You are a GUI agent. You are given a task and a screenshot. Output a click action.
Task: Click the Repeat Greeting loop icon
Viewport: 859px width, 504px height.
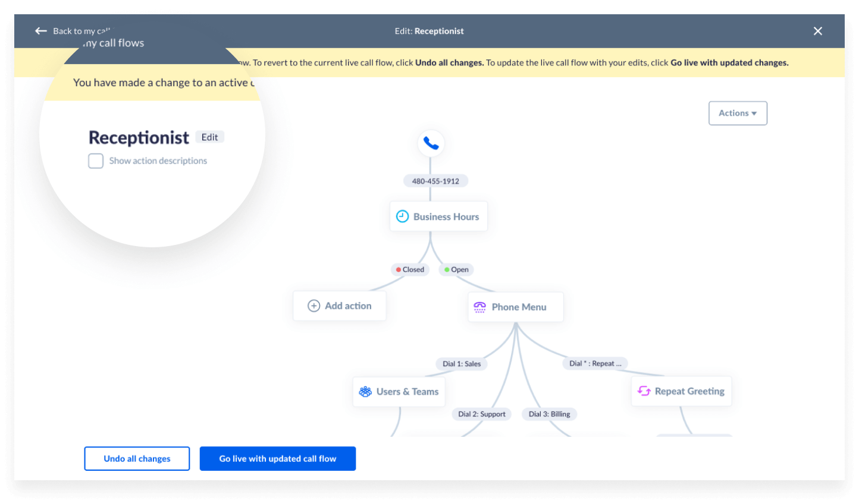644,391
